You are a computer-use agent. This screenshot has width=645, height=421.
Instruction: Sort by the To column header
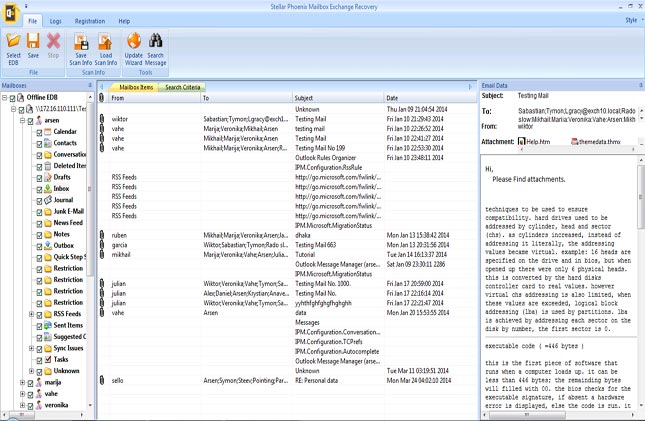coord(246,98)
